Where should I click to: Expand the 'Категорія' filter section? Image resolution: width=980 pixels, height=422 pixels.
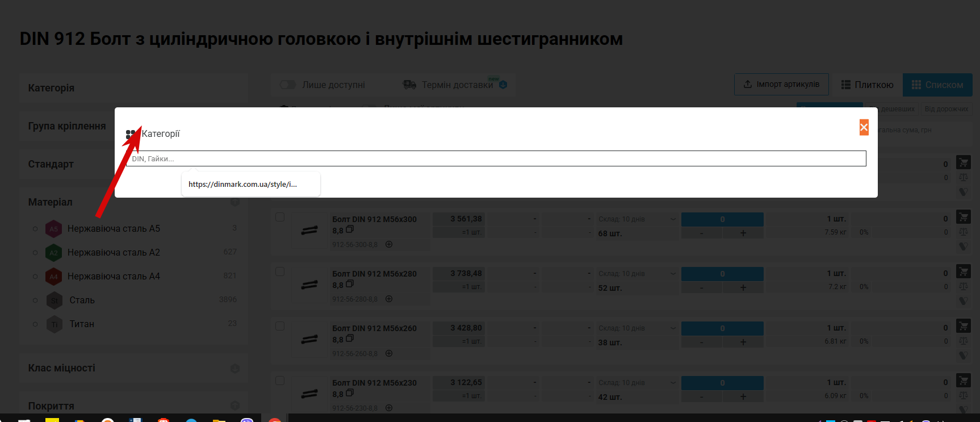tap(133, 88)
